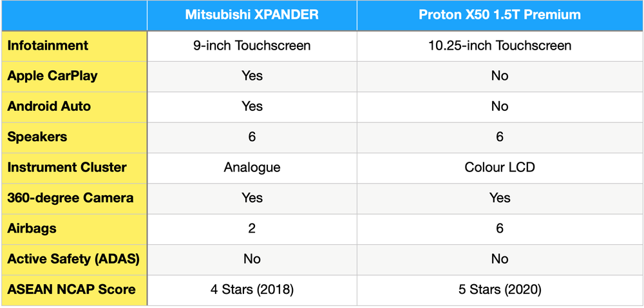Click the Proton X50 Apple CarPlay No cell

coord(499,76)
